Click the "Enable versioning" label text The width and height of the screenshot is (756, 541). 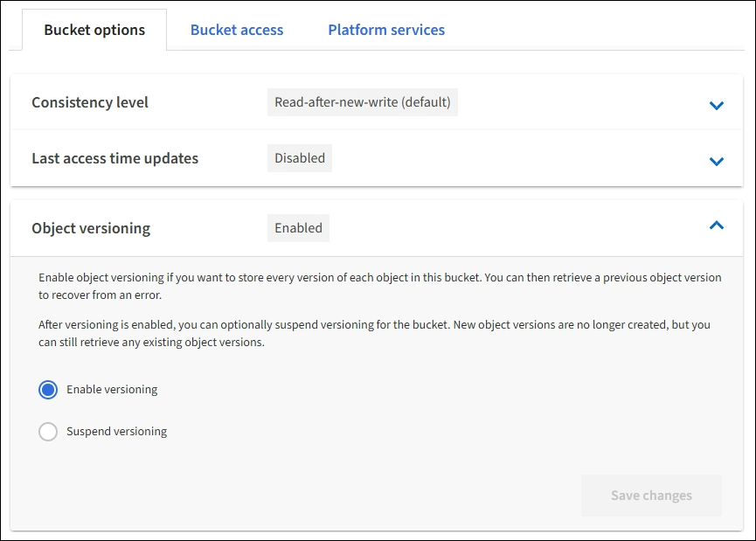tap(112, 390)
